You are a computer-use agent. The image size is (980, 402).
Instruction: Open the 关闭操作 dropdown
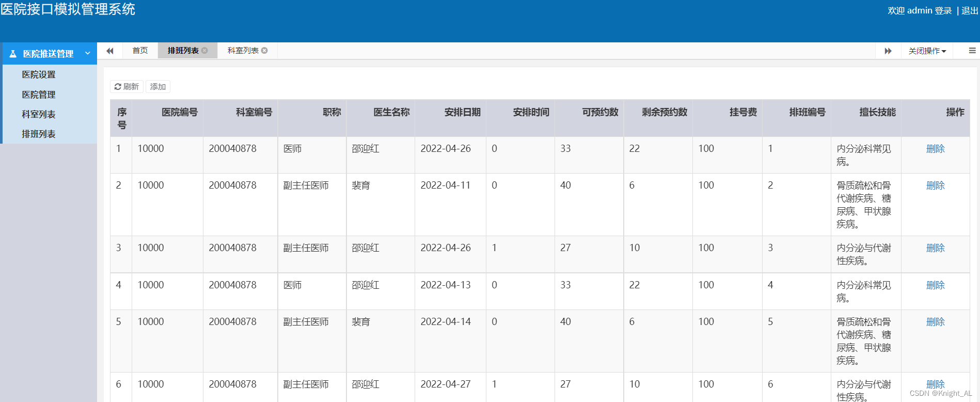tap(927, 51)
